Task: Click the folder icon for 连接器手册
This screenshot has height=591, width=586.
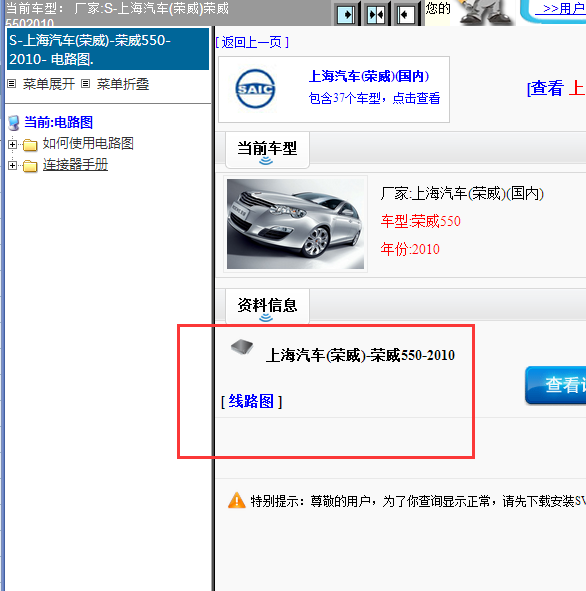Action: click(30, 165)
